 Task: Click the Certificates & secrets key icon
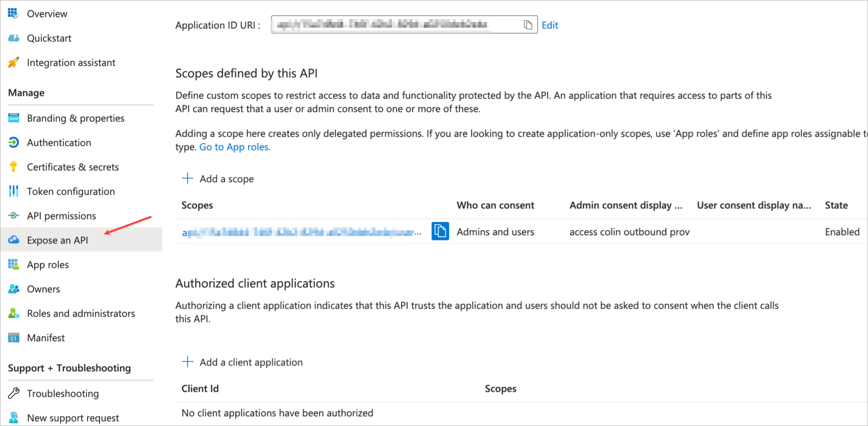pyautogui.click(x=13, y=167)
